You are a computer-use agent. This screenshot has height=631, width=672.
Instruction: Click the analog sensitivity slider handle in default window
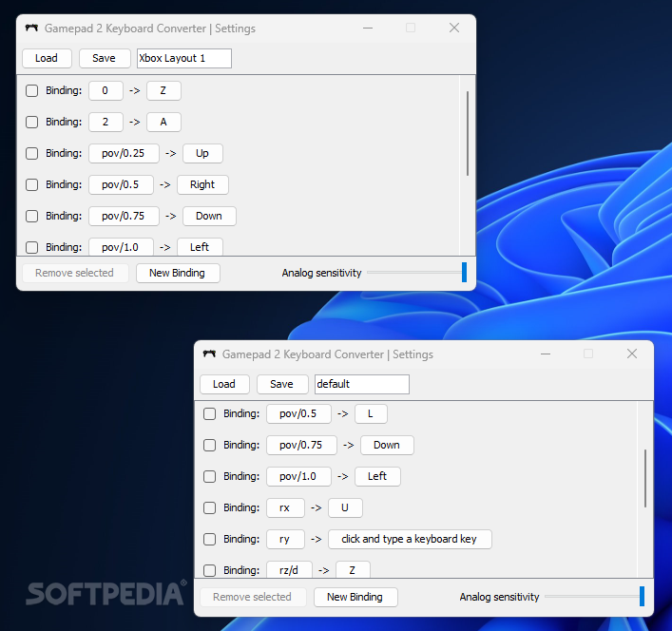pyautogui.click(x=642, y=596)
